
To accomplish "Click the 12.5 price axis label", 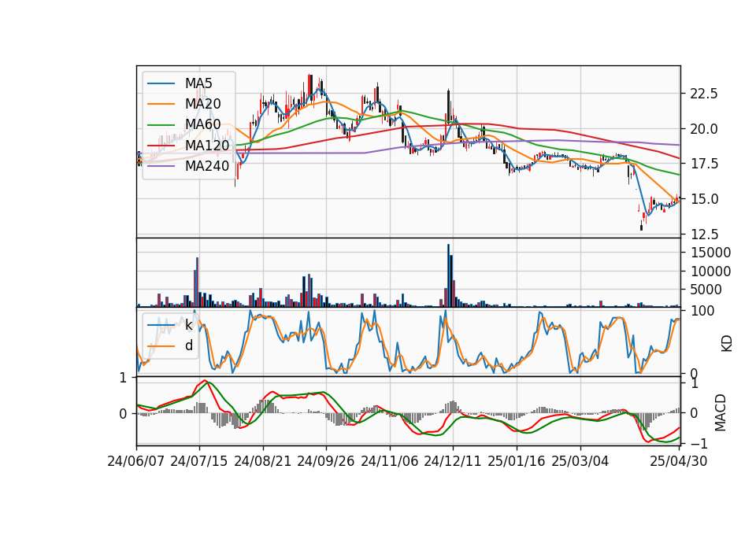I will pos(704,235).
